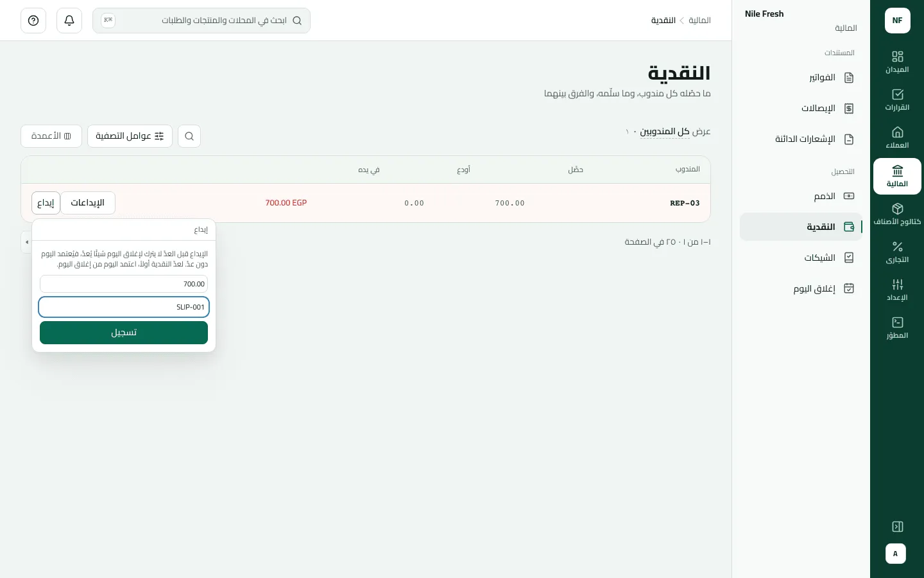Viewport: 924px width, 578px height.
Task: Open the help question mark icon
Action: pyautogui.click(x=33, y=21)
